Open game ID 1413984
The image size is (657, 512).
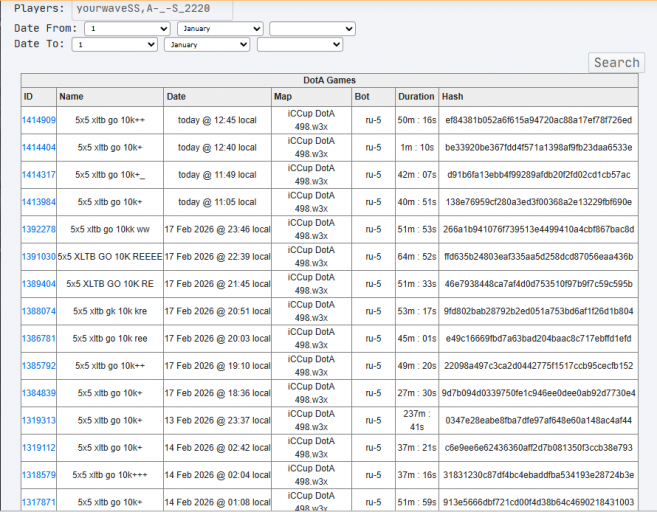click(39, 202)
